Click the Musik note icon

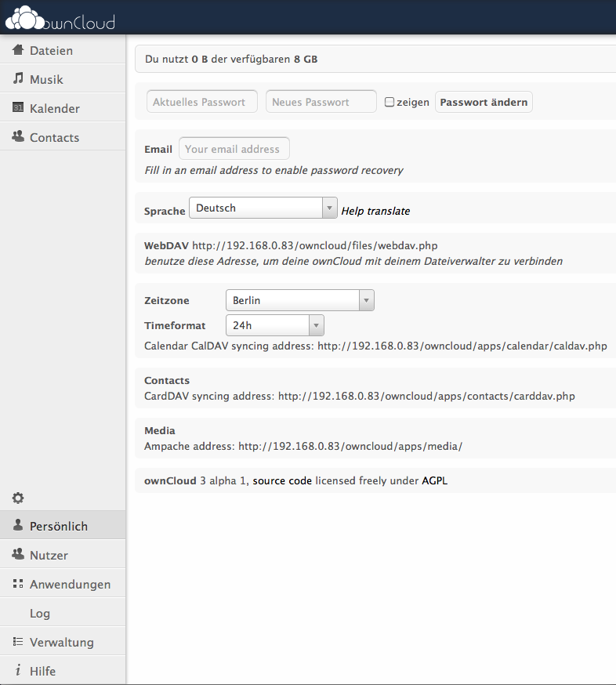point(18,79)
